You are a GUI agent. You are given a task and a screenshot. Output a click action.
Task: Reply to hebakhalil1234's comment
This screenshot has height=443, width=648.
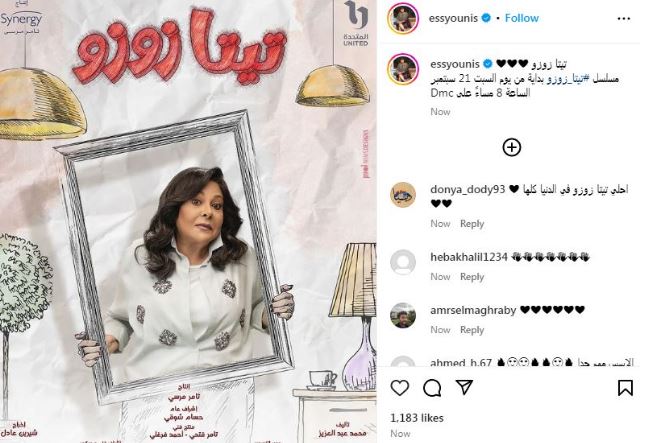[472, 277]
